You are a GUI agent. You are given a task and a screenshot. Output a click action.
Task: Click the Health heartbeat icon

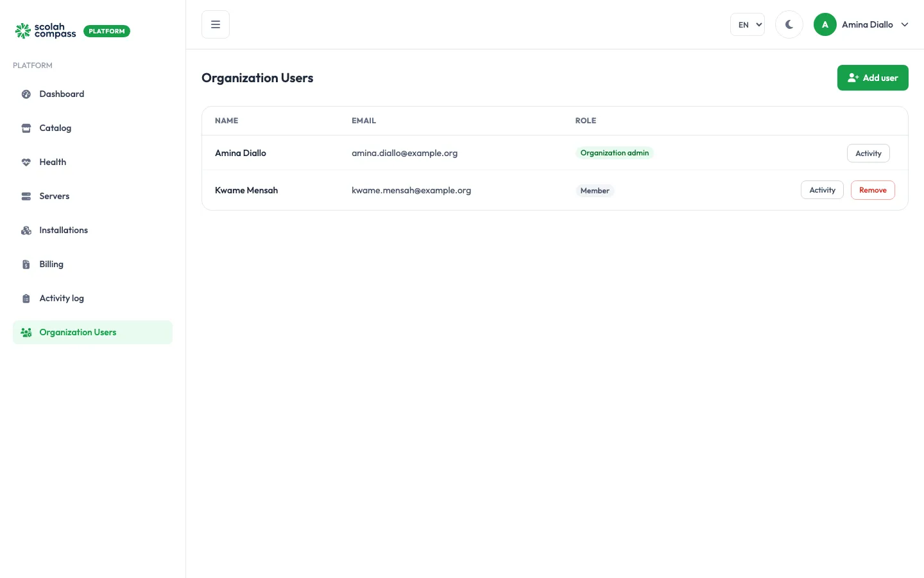pos(26,162)
